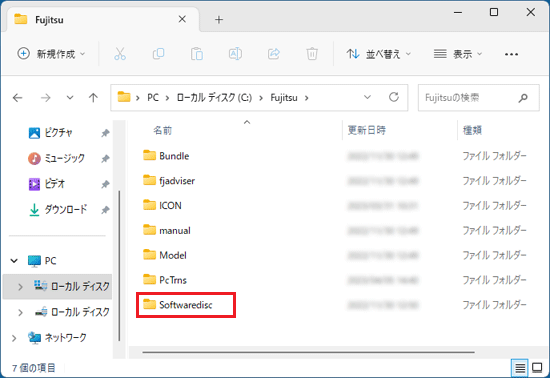Select Network (ネットワーク) in sidebar
This screenshot has width=550, height=378.
coord(57,338)
